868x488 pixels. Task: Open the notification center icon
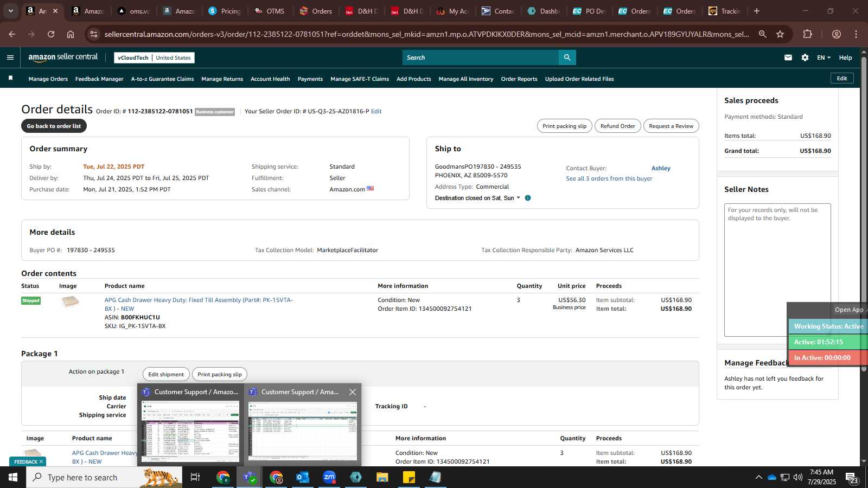tap(852, 478)
